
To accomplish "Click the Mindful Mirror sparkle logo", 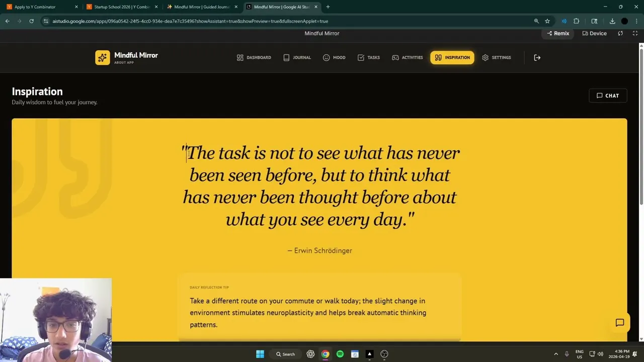I will 103,57.
